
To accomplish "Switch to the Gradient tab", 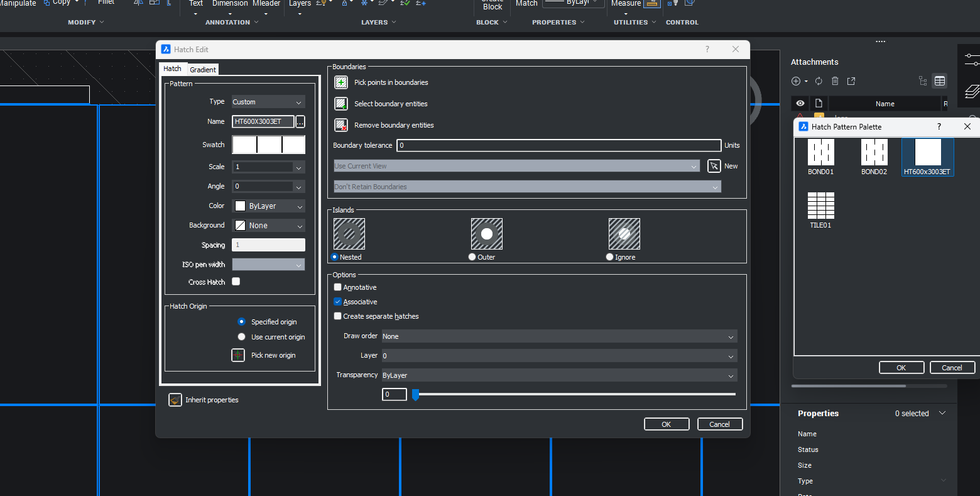I will click(x=203, y=70).
